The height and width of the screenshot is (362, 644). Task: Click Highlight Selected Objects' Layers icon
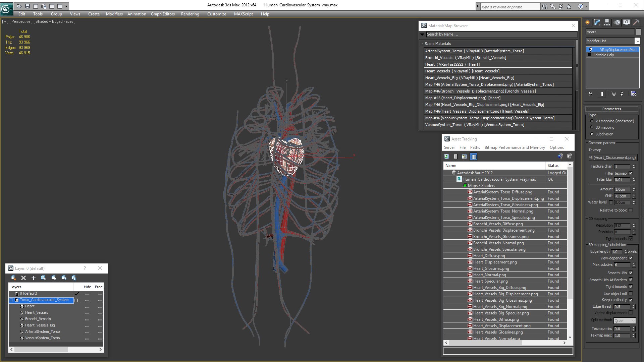54,278
